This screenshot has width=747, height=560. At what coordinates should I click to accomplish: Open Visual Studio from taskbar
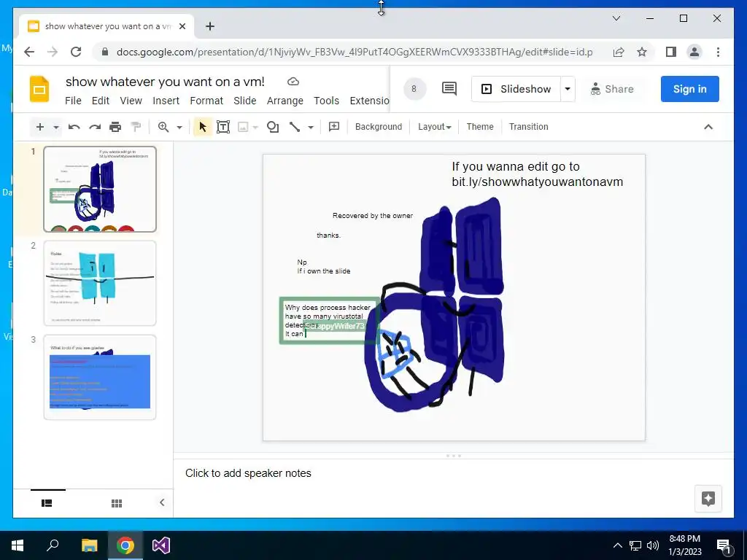click(161, 545)
